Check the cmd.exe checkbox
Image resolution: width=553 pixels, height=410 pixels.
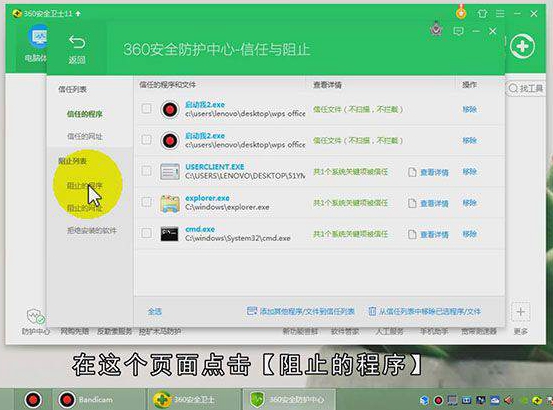146,233
